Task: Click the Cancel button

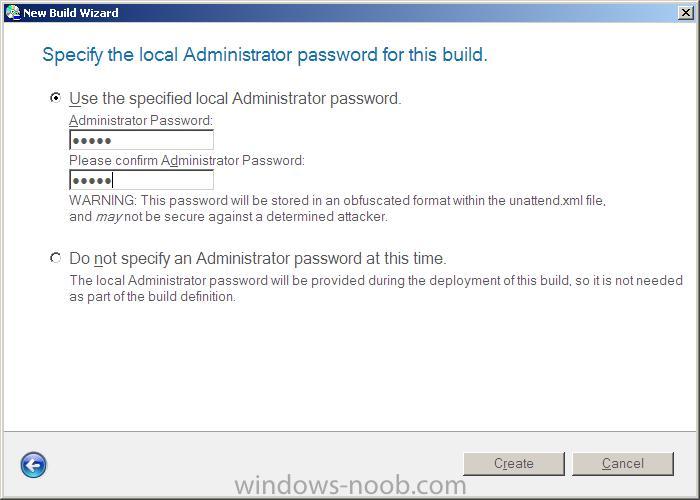Action: [623, 464]
